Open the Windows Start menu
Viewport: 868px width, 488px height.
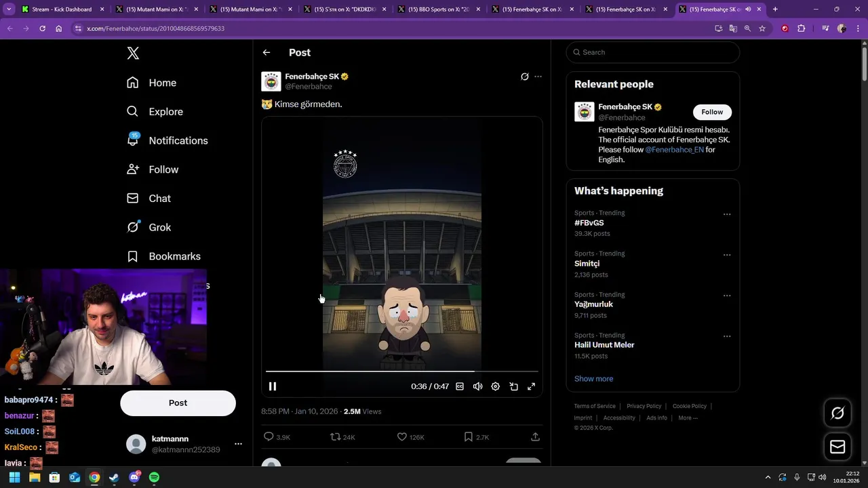[x=14, y=477]
